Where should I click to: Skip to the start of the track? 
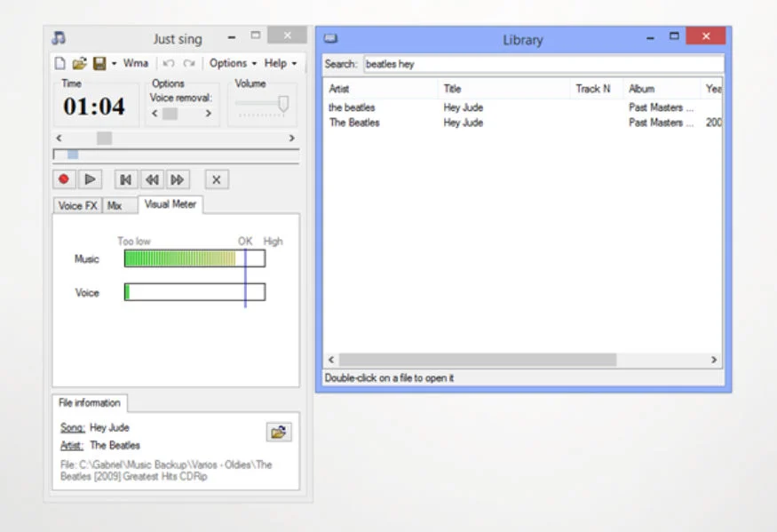point(126,179)
